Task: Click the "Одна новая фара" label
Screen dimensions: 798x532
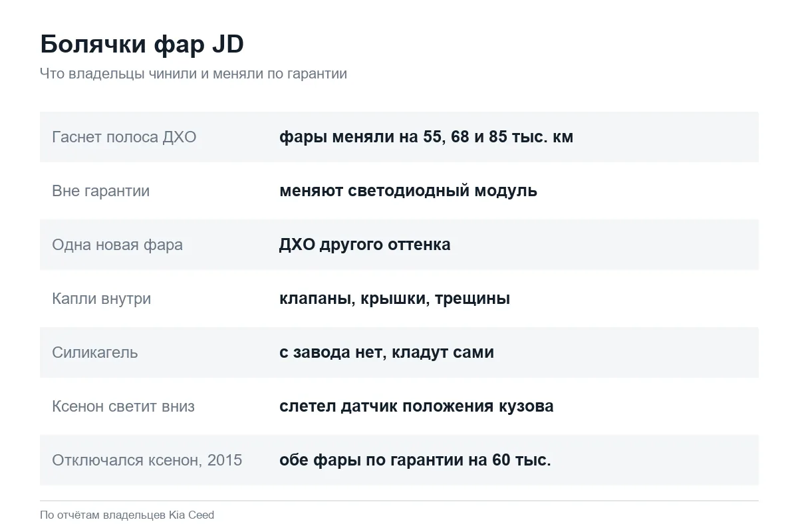Action: [117, 245]
